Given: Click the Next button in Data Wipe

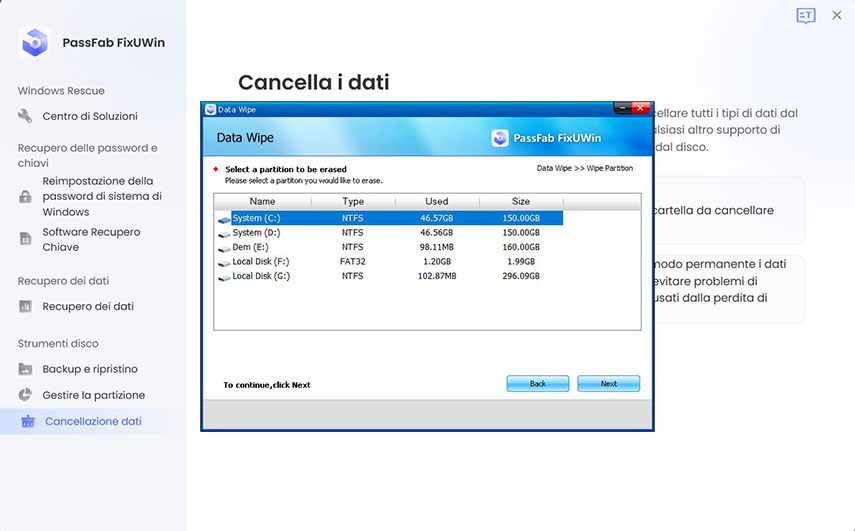Looking at the screenshot, I should [608, 384].
